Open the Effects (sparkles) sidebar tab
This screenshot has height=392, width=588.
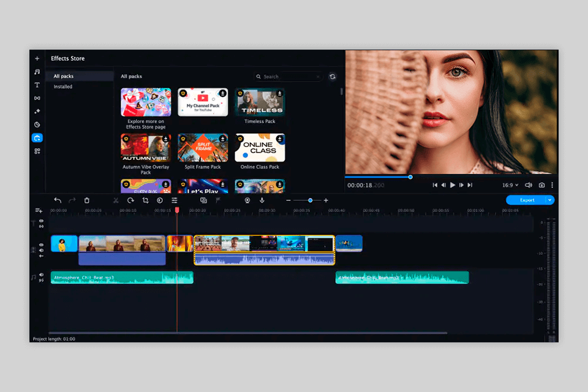37,111
